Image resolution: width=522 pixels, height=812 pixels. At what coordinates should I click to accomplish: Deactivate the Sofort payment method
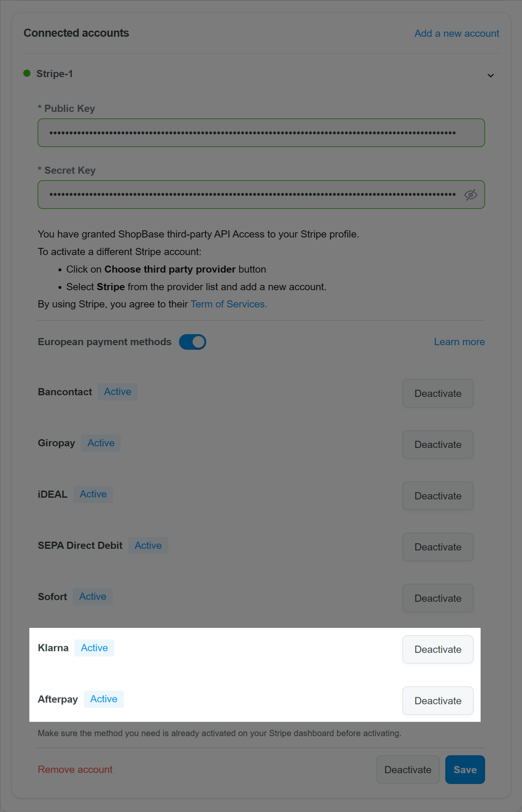[x=438, y=598]
